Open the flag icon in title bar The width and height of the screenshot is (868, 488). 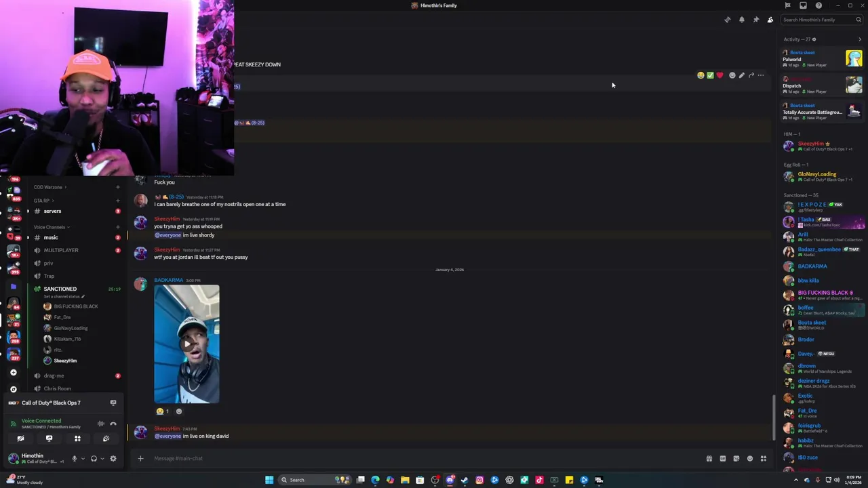pyautogui.click(x=787, y=5)
